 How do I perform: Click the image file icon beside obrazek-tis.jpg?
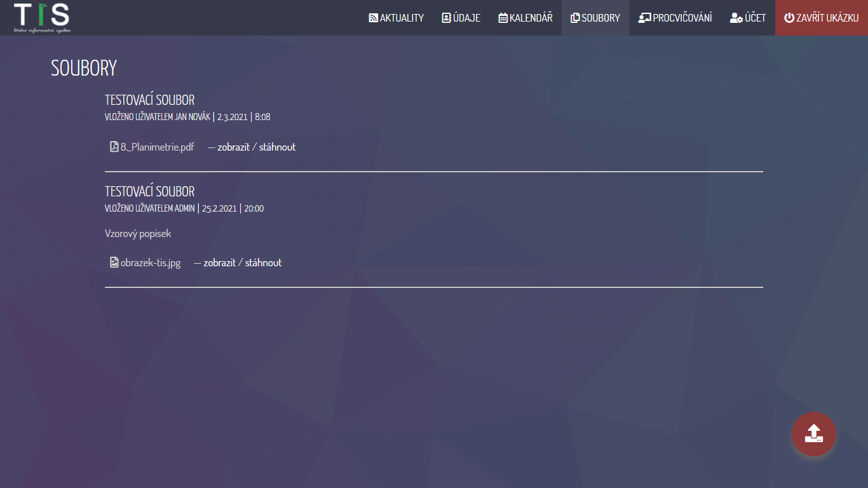tap(114, 262)
